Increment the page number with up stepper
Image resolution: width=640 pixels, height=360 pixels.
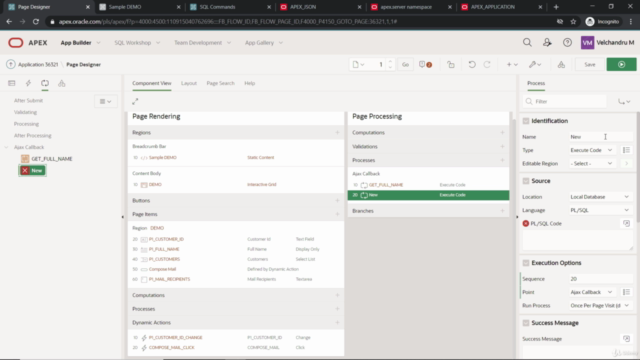click(x=390, y=62)
